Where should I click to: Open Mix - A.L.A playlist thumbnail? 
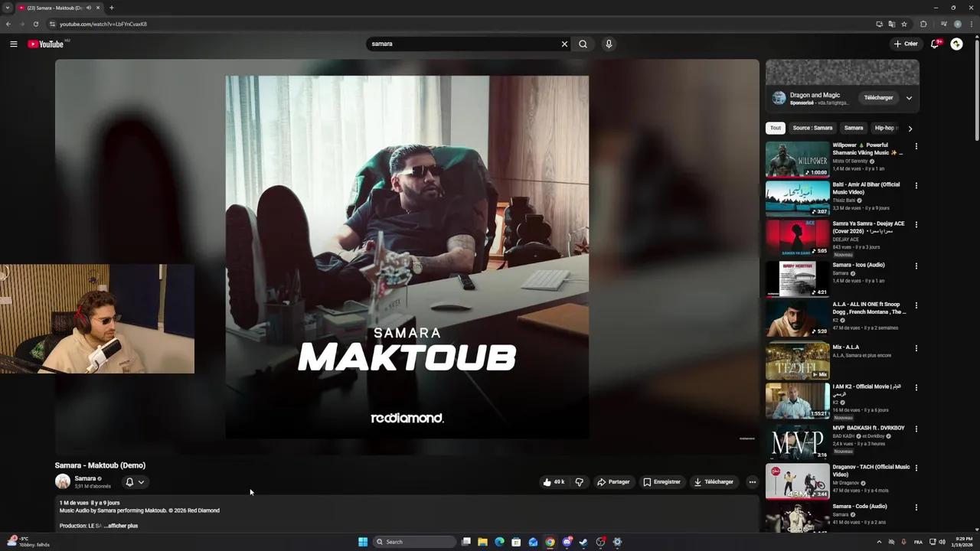(797, 361)
